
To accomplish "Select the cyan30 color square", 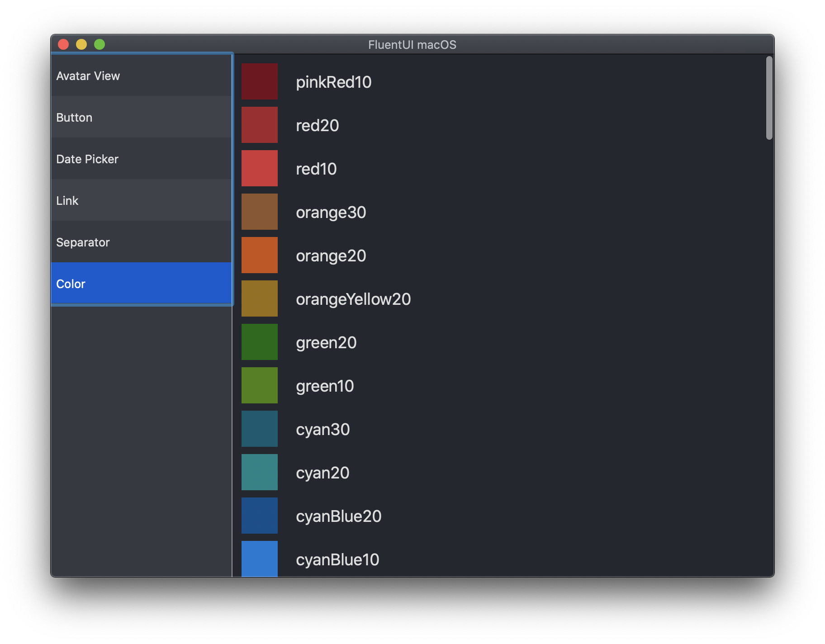I will tap(260, 429).
